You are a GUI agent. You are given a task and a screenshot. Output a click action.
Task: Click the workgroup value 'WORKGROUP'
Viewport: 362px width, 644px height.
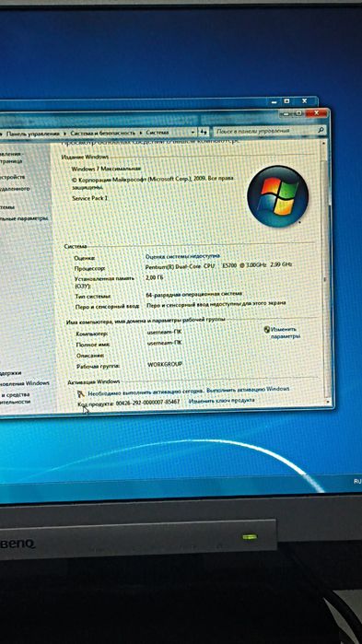point(165,364)
